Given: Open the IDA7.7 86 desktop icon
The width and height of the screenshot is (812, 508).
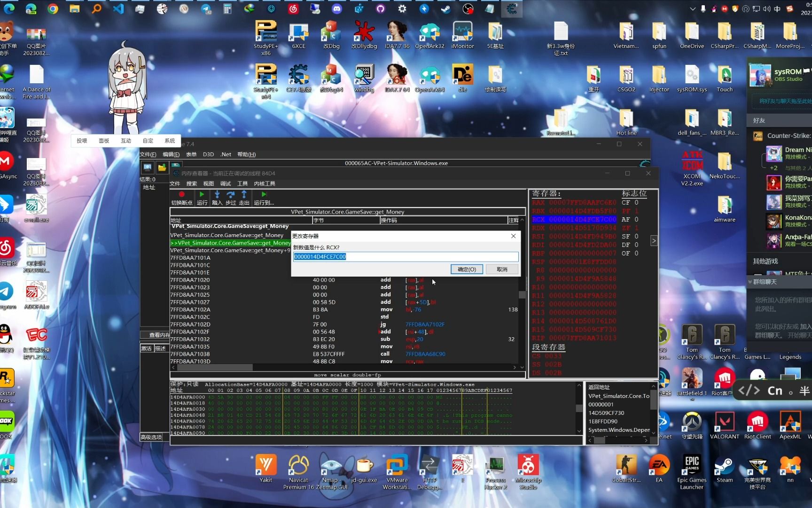Looking at the screenshot, I should click(397, 35).
